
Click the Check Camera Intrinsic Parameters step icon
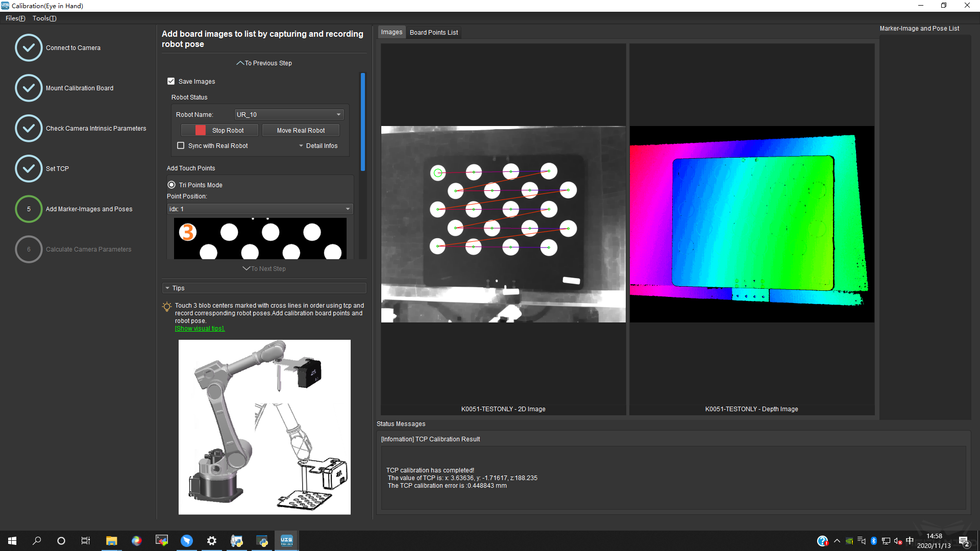tap(29, 129)
